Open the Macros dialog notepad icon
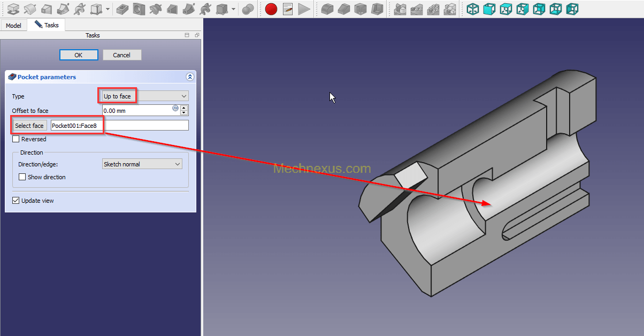 tap(288, 9)
